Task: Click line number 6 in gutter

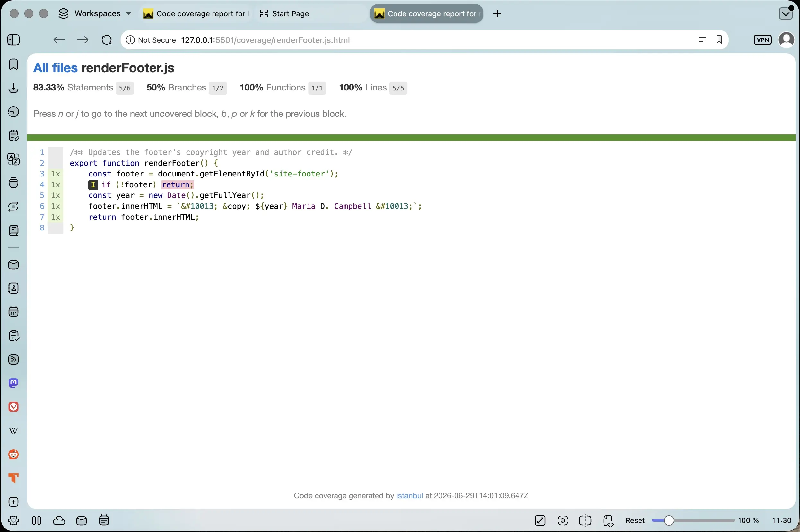Action: [42, 206]
